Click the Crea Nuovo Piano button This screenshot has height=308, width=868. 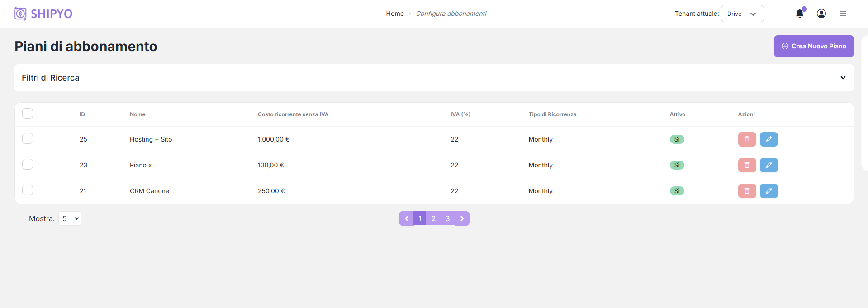pos(813,46)
